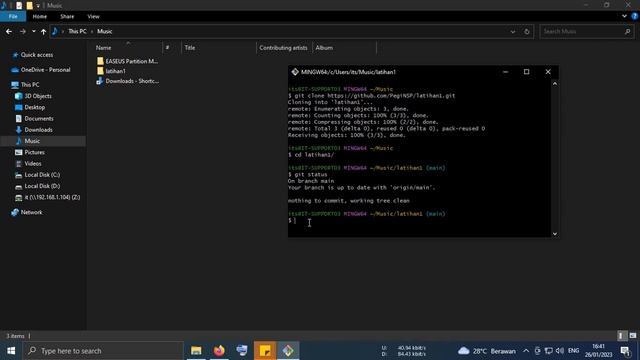
Task: Go forward with the Forward arrow
Action: pyautogui.click(x=23, y=31)
